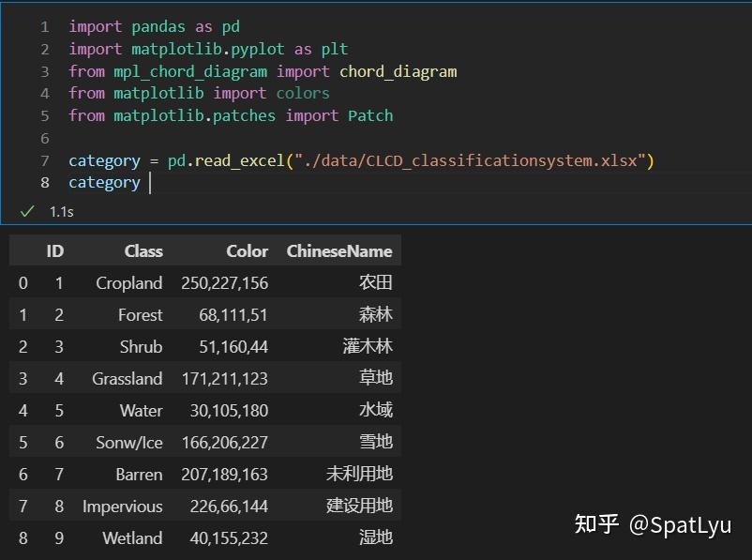Click the 1.1s execution time label
This screenshot has height=560, width=752.
pos(61,212)
